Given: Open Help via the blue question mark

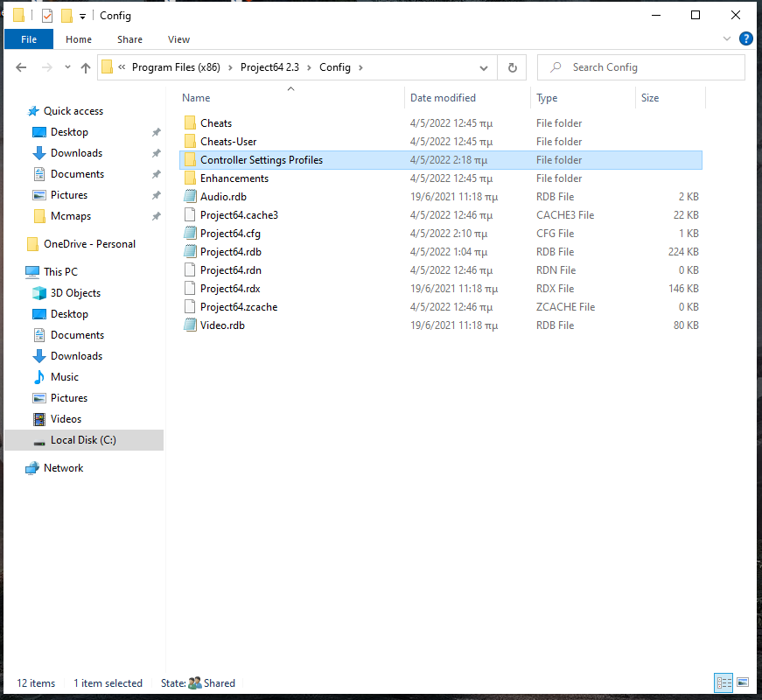Looking at the screenshot, I should (x=745, y=38).
